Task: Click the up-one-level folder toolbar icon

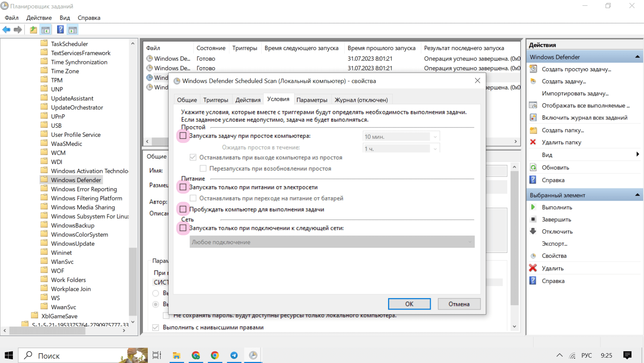Action: pyautogui.click(x=33, y=30)
